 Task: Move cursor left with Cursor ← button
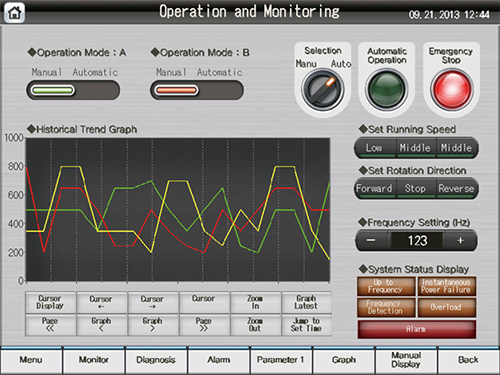pos(101,302)
